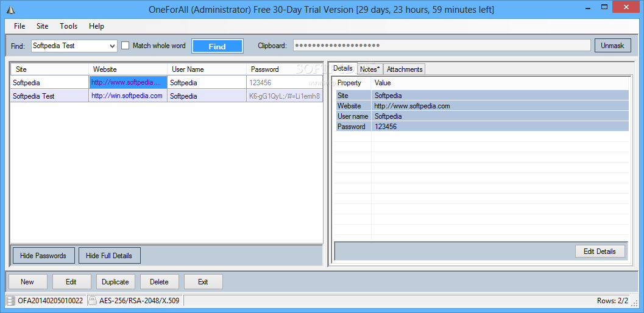Screen dimensions: 644x313
Task: Click the masked Clipboard field
Action: pyautogui.click(x=442, y=45)
